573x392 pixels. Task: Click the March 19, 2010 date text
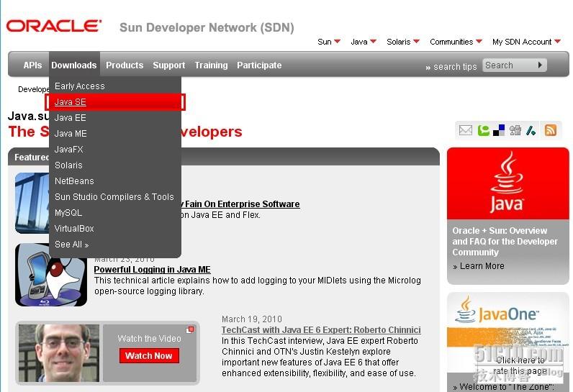[252, 319]
